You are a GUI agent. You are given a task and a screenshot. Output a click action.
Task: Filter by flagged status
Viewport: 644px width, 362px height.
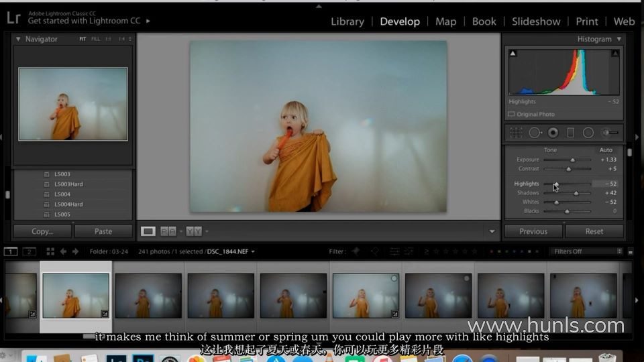(x=356, y=251)
